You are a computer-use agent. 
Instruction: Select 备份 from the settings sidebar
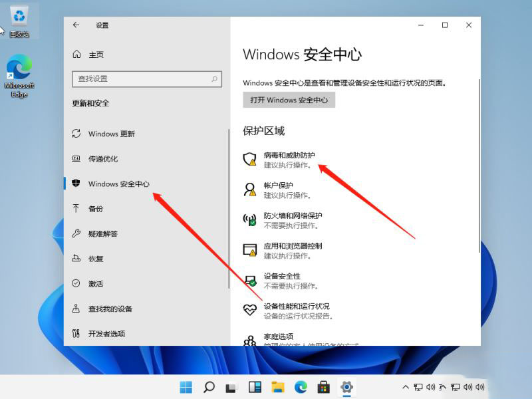(96, 209)
